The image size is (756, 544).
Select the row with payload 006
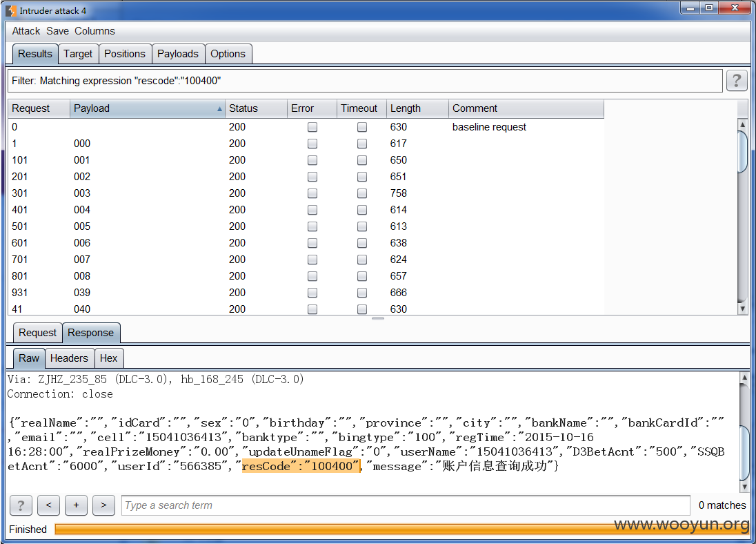click(306, 243)
